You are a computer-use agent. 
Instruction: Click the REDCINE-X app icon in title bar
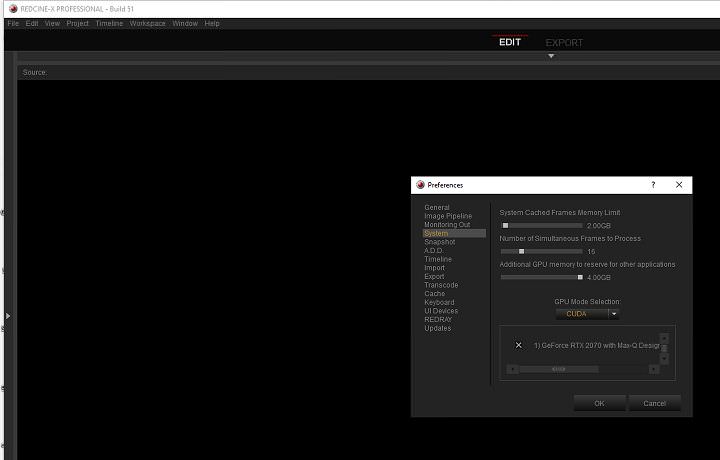tap(13, 9)
